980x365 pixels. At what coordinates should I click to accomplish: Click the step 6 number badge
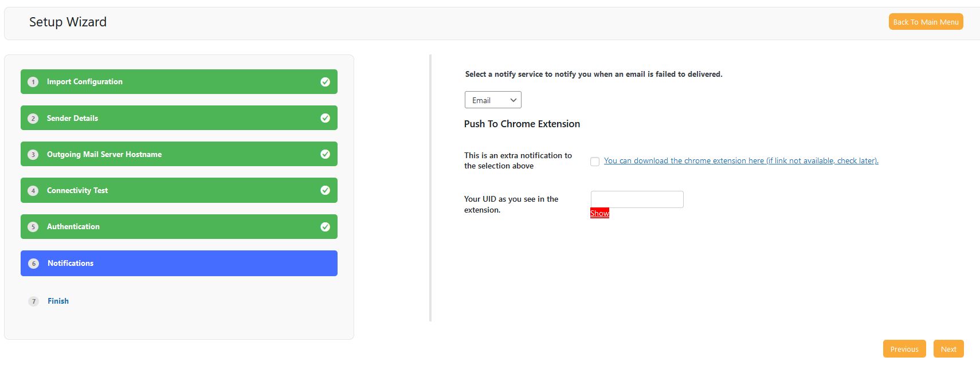tap(34, 264)
